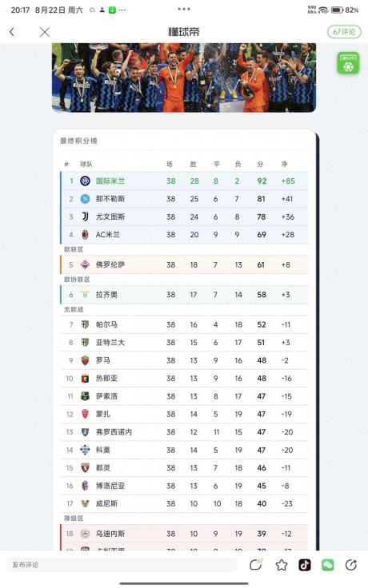Select the 尤文图斯 team row
Viewport: 368px width, 588px height.
[184, 217]
